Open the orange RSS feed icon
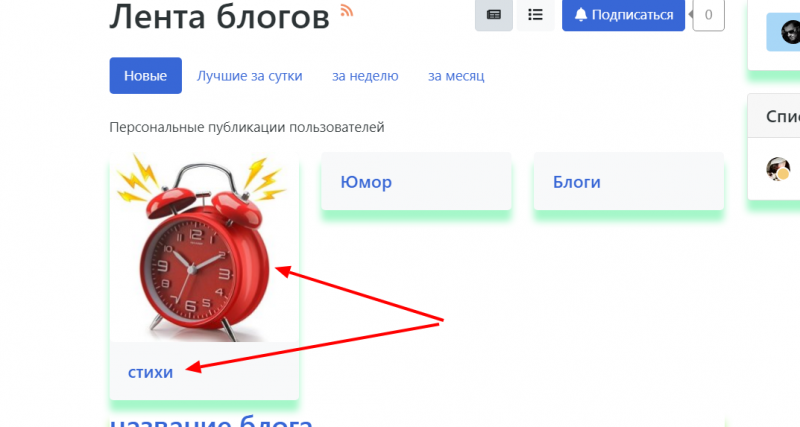Viewport: 800px width, 427px height. 346,11
